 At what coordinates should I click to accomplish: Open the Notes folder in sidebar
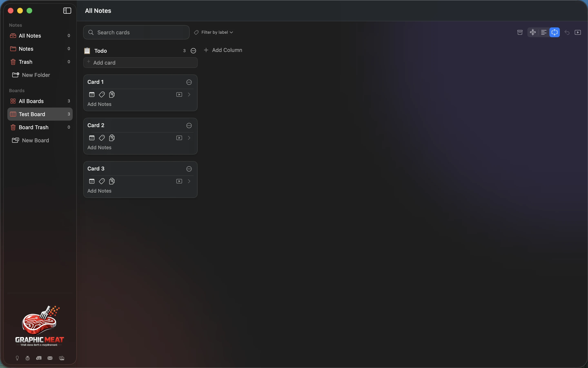point(40,49)
